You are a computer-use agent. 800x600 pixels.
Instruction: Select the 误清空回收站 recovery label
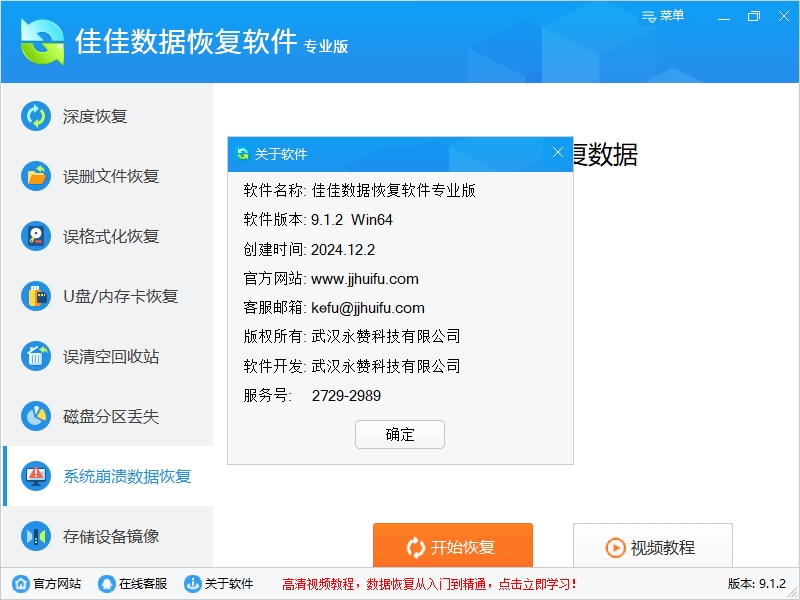(111, 356)
